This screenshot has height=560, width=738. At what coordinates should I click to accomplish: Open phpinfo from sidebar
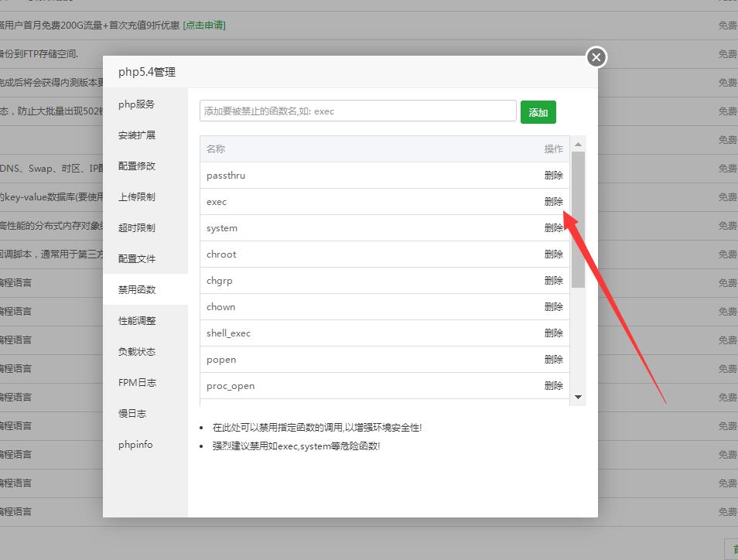click(135, 445)
